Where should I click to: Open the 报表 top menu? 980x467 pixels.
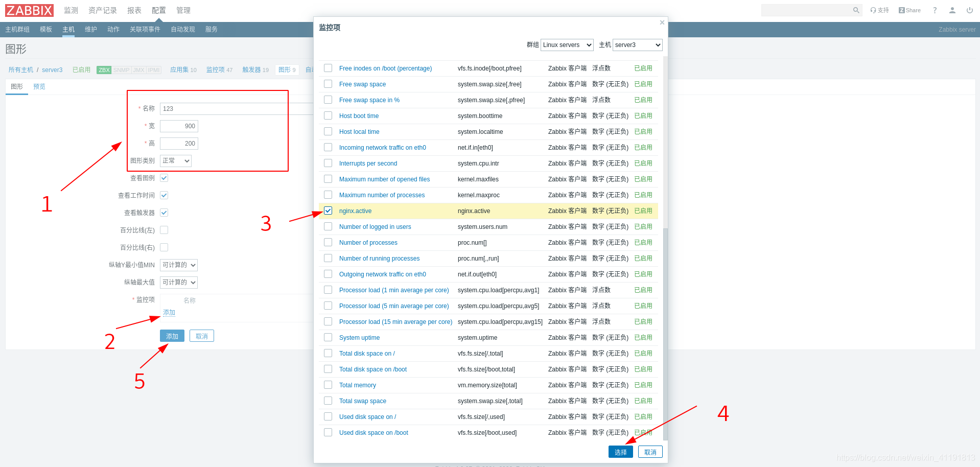click(134, 10)
